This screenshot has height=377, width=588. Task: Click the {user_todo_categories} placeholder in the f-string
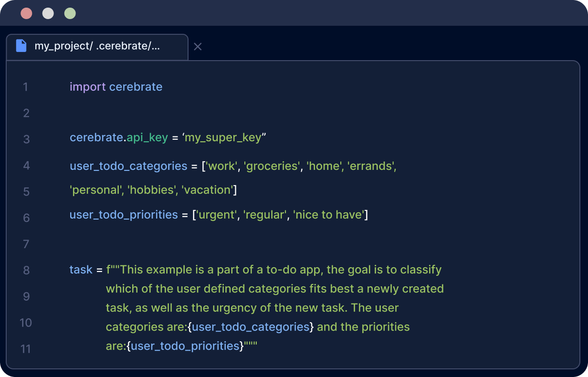click(251, 327)
